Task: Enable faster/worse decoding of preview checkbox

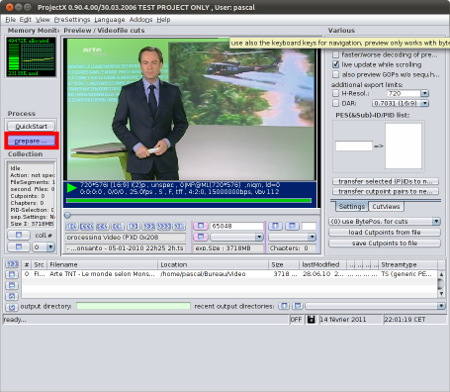Action: click(336, 54)
